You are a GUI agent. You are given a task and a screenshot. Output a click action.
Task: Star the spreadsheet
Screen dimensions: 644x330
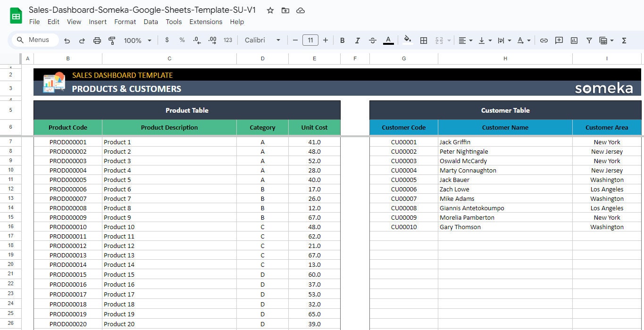pyautogui.click(x=270, y=10)
